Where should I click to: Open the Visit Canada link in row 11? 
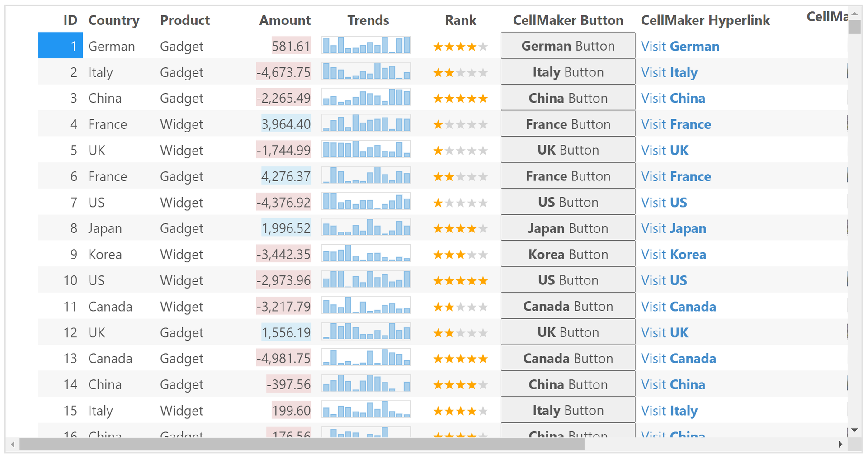tap(678, 306)
